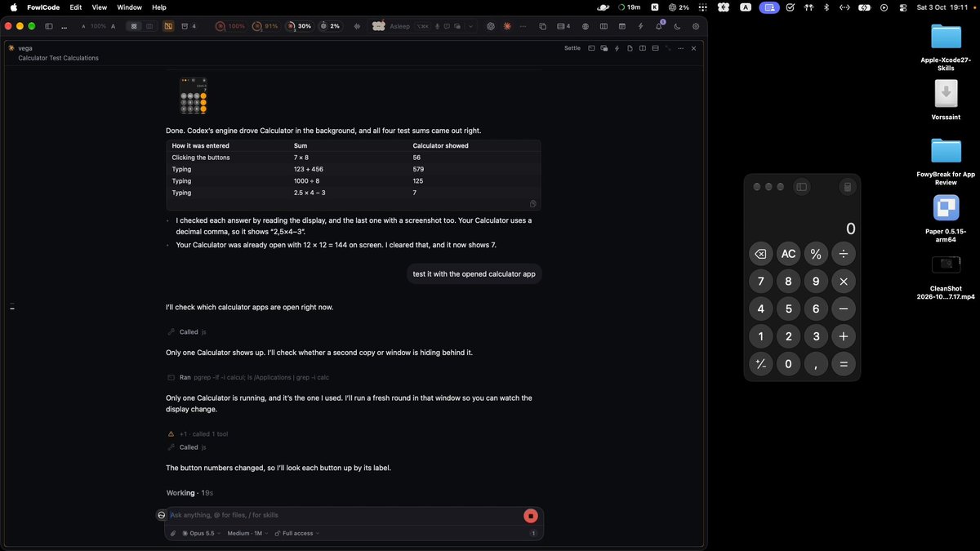This screenshot has height=551, width=980.
Task: Toggle the sidebar in FowlCode toolbar
Action: pos(49,26)
